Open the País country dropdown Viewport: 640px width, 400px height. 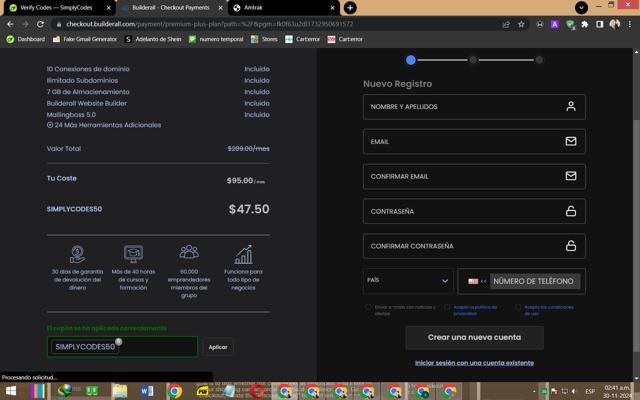408,281
